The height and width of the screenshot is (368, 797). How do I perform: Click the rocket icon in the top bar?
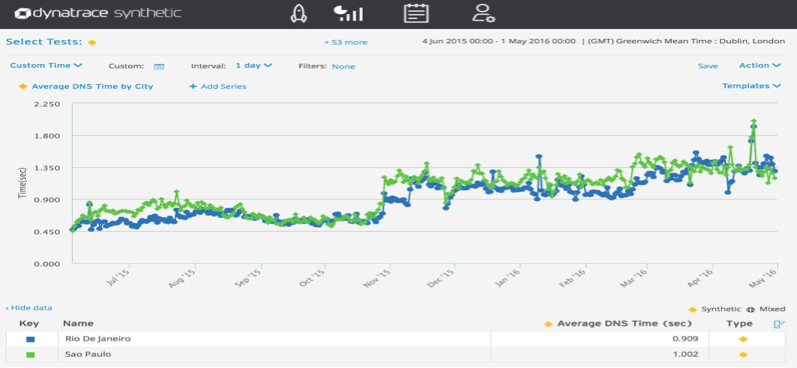[x=298, y=14]
